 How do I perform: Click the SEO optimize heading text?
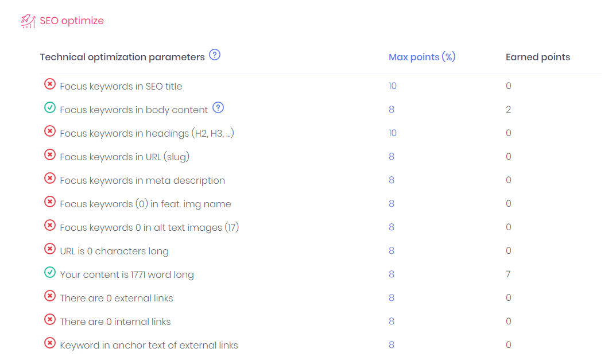(x=72, y=21)
